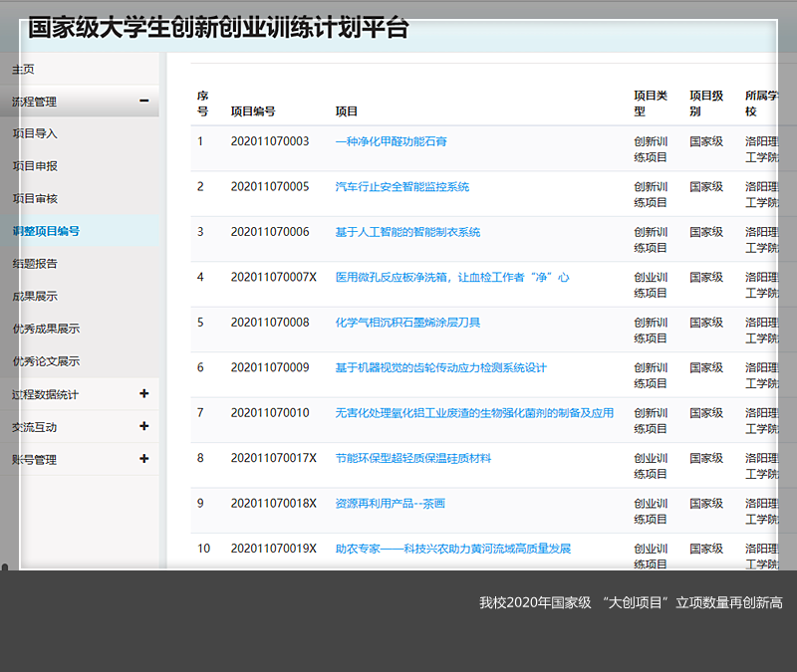Open 化学气相沉积石墨烯涂层刀具 project

coord(407,323)
